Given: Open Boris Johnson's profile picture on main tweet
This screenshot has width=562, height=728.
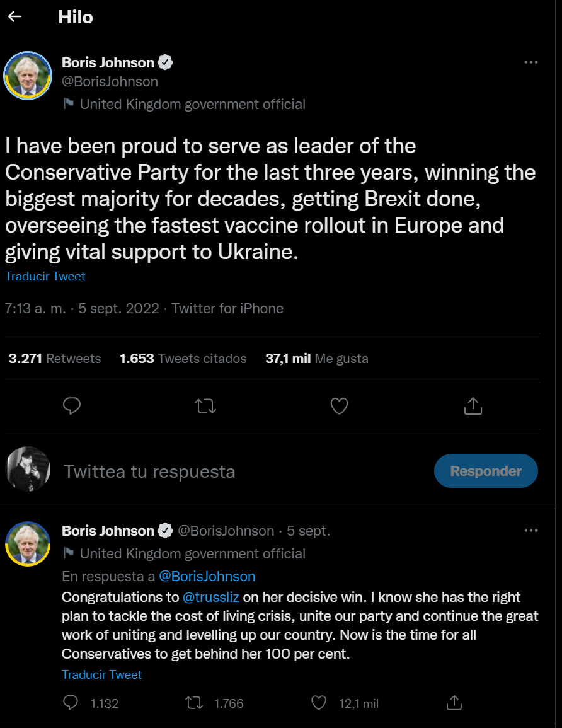Looking at the screenshot, I should 28,75.
